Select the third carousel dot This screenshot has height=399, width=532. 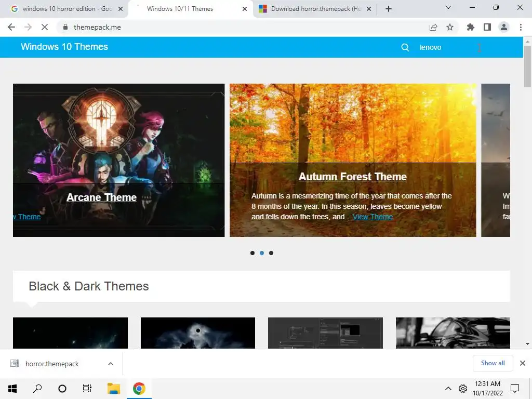coord(271,253)
